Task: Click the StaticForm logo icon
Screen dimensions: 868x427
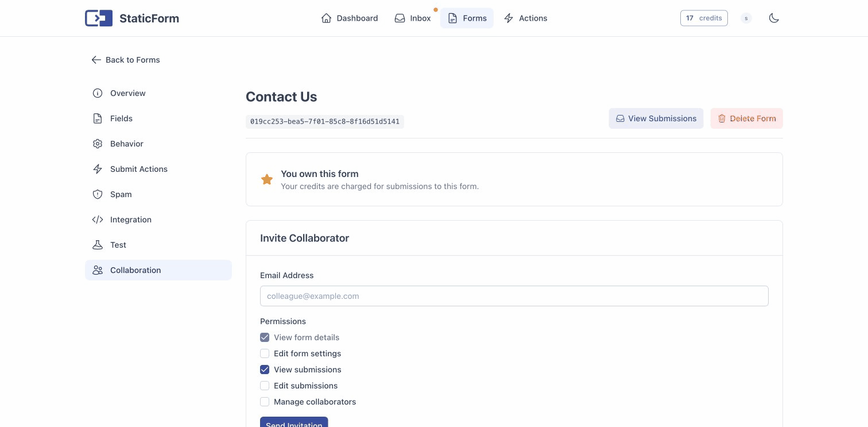Action: pos(99,18)
